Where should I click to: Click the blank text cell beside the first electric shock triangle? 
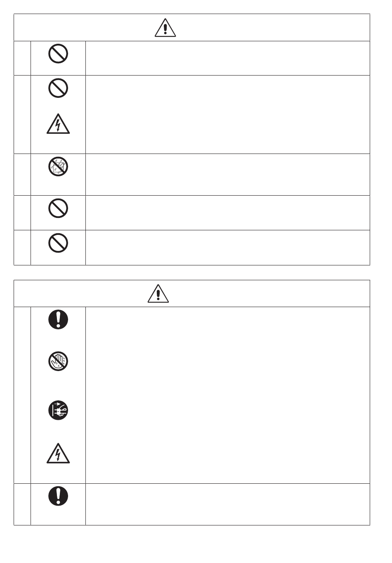[x=227, y=124]
